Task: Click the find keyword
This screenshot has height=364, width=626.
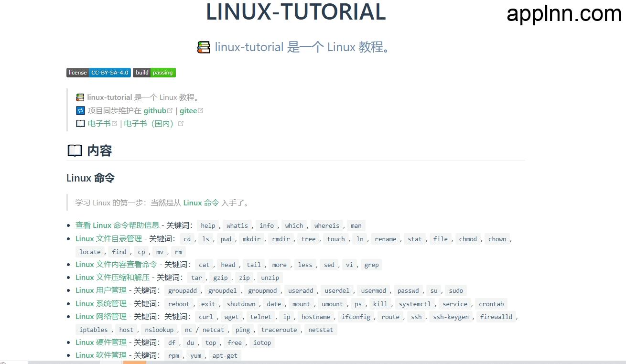Action: pos(119,252)
